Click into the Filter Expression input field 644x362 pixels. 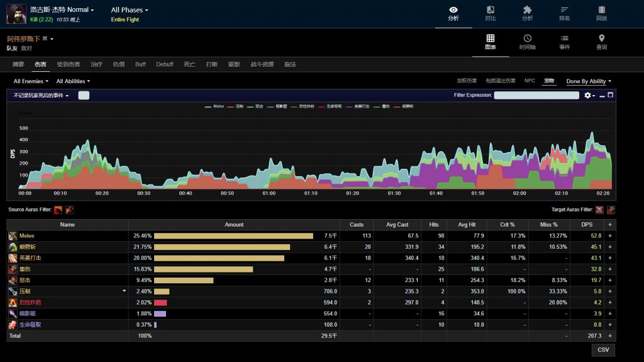pos(536,95)
